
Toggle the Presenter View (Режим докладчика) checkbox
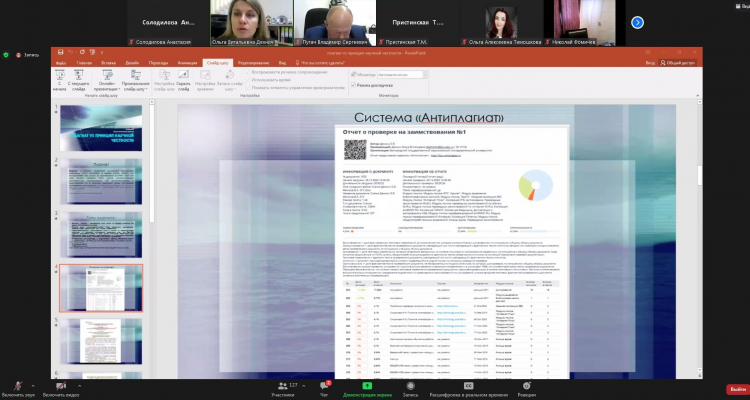point(353,85)
